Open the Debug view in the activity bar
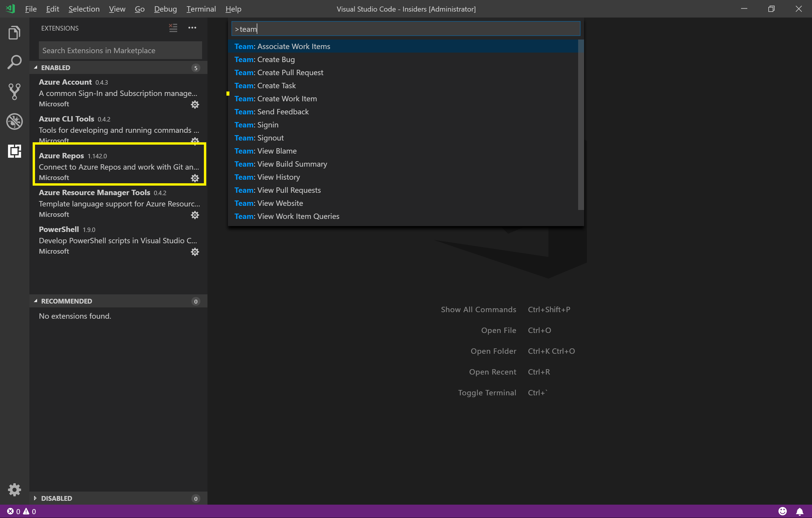 click(x=14, y=121)
